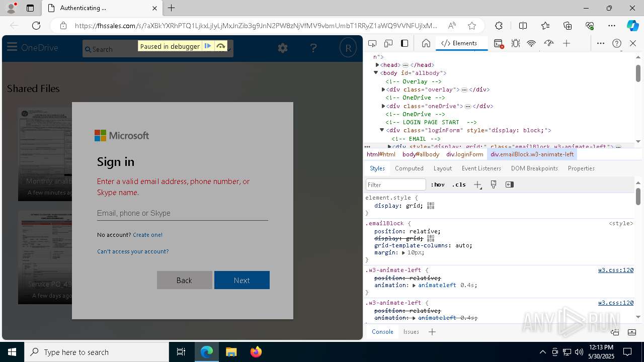The height and width of the screenshot is (362, 644).
Task: Click the Back button on sign-in form
Action: click(x=184, y=280)
